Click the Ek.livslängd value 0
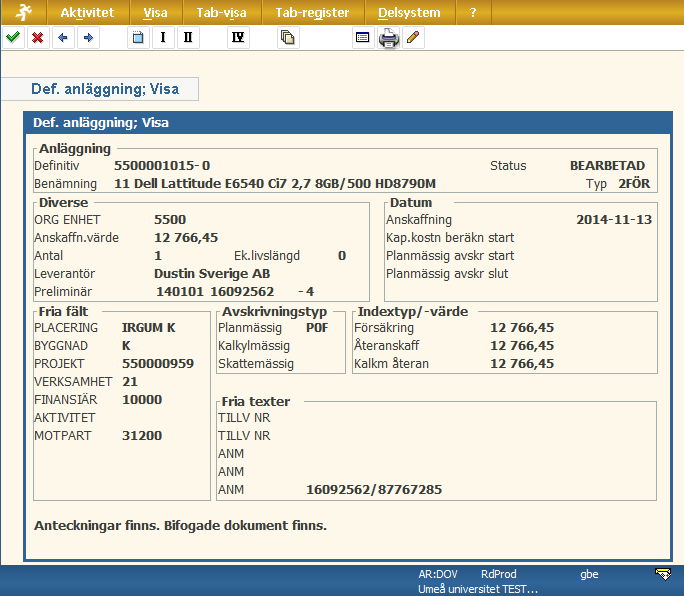The image size is (684, 596). coord(342,256)
